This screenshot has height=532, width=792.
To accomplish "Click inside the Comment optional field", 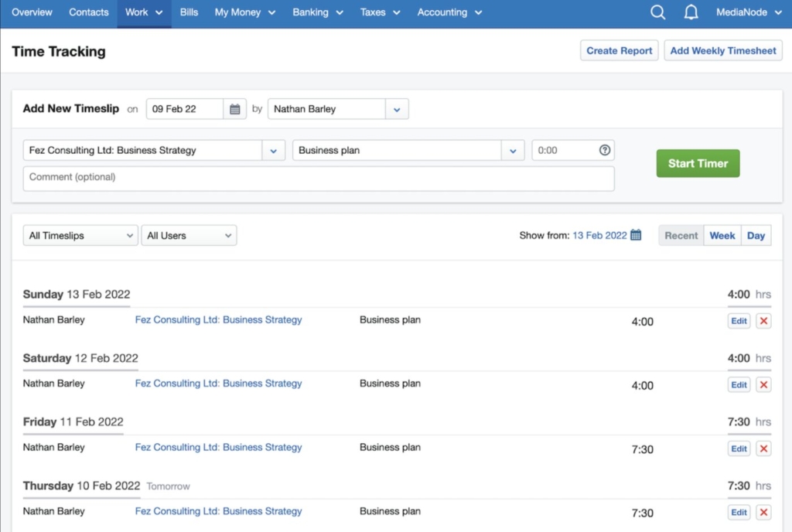I will click(317, 178).
